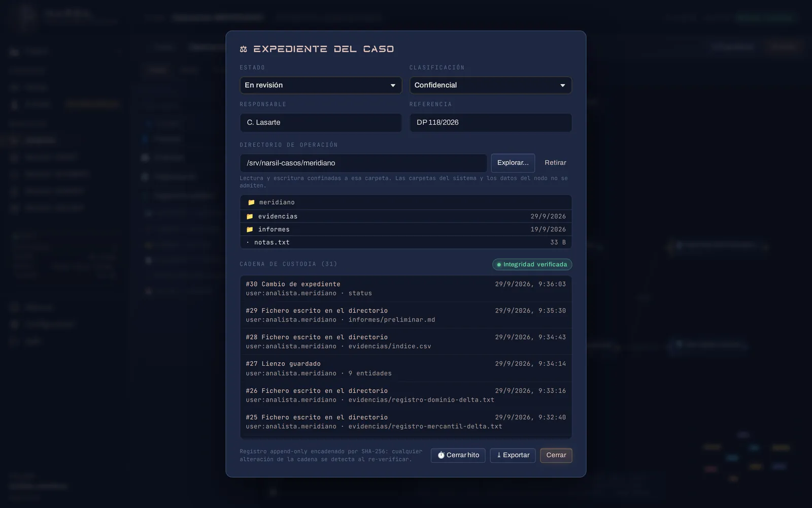Click the notas.txt size 33 B
Screen dimensions: 812x508
[558, 242]
